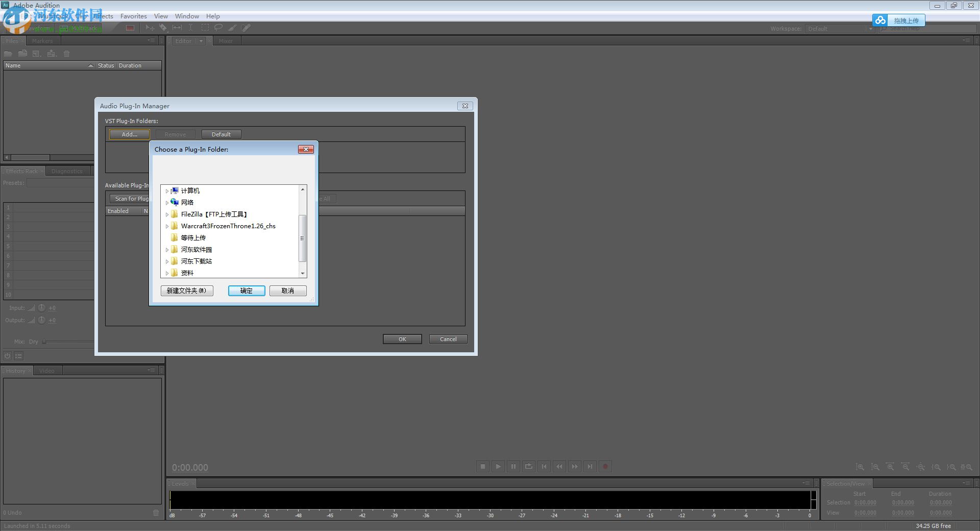Select the Lasso selection tool
Viewport: 980px width, 531px height.
pyautogui.click(x=218, y=28)
